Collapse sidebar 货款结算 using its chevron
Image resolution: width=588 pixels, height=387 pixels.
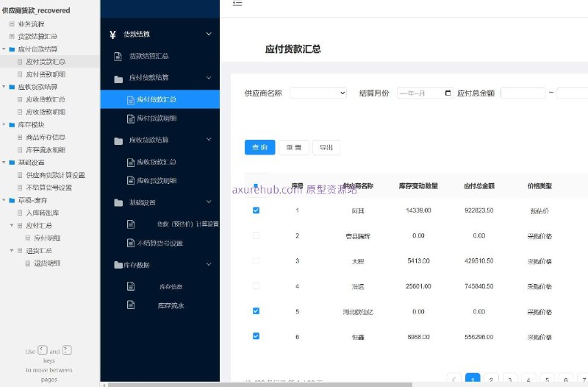(x=209, y=34)
